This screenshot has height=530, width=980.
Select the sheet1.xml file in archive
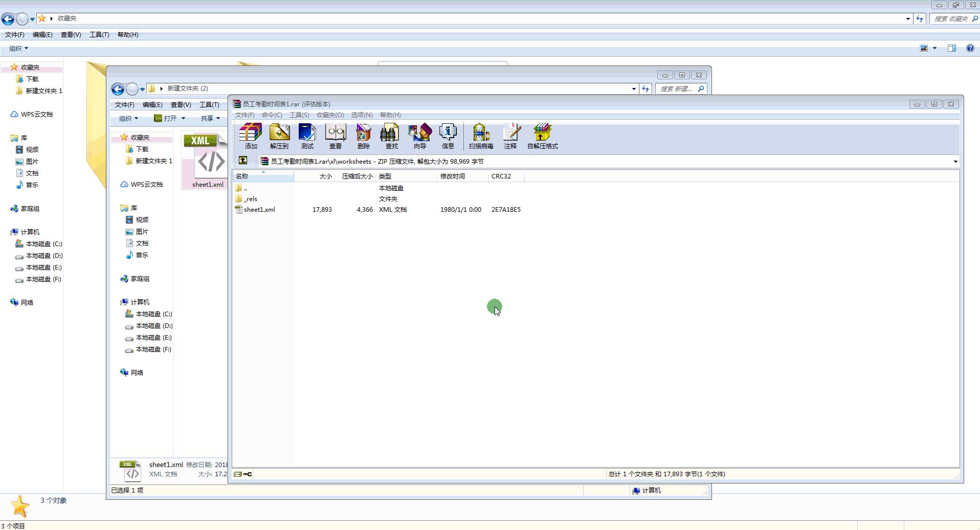coord(259,210)
